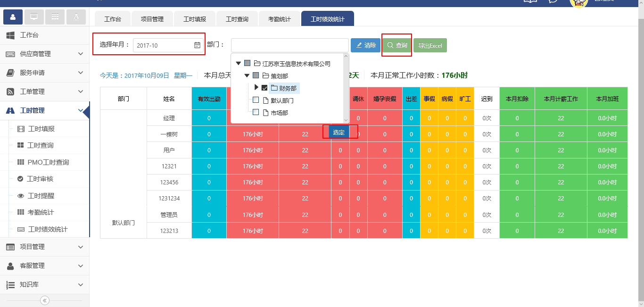This screenshot has height=307, width=644.
Task: Uncheck the 财务部 checkbox in department tree
Action: [265, 88]
